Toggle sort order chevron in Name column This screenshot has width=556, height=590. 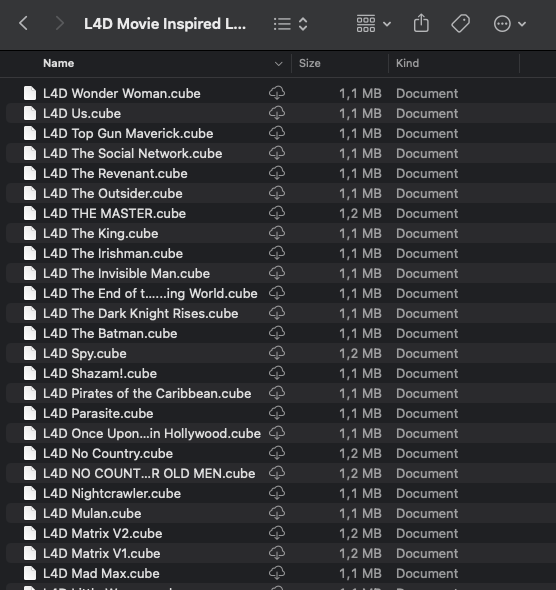coord(278,64)
